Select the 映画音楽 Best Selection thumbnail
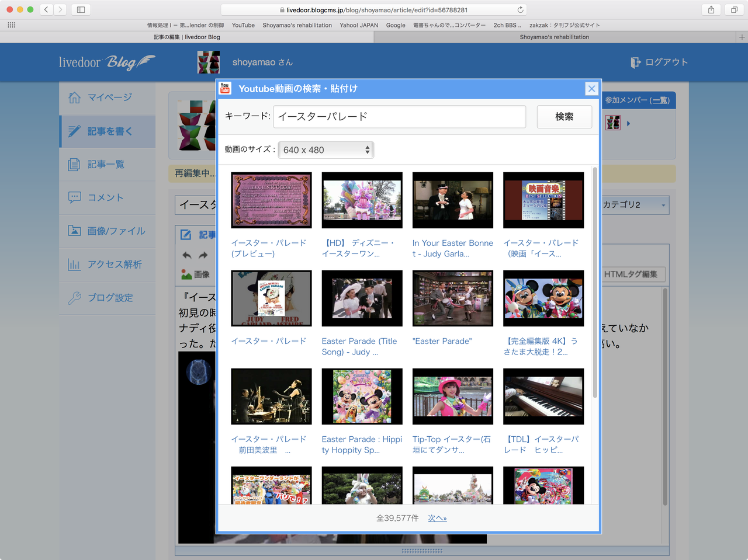This screenshot has width=748, height=560. pos(543,200)
